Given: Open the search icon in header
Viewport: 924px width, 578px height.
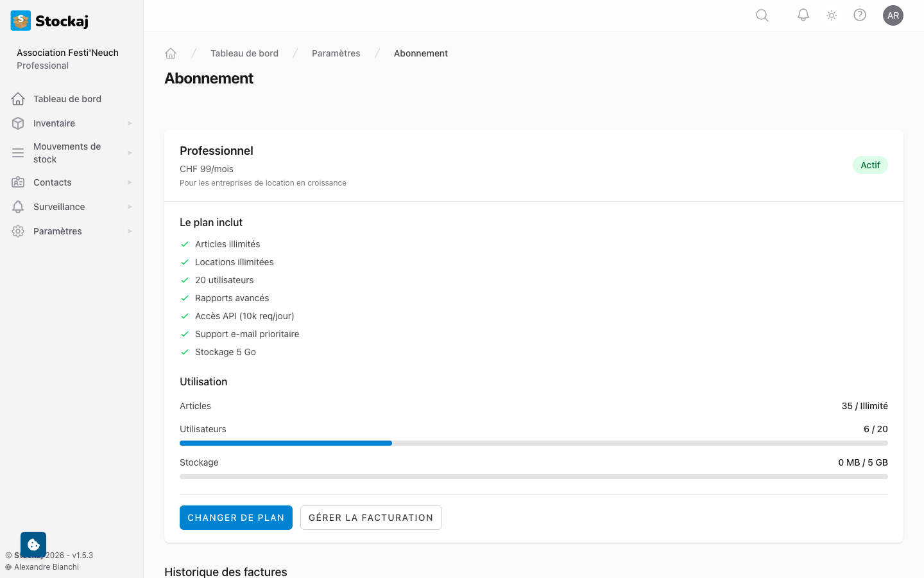Looking at the screenshot, I should point(762,15).
